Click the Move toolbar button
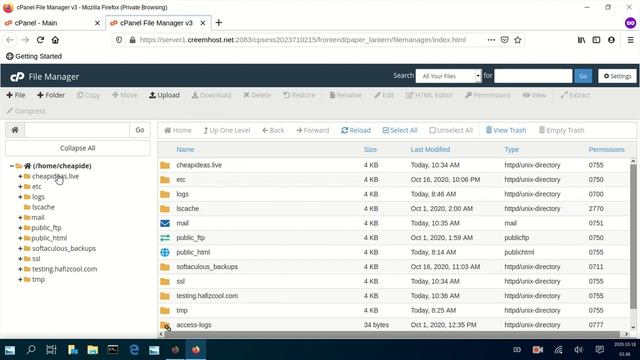640x360 pixels. tap(124, 95)
